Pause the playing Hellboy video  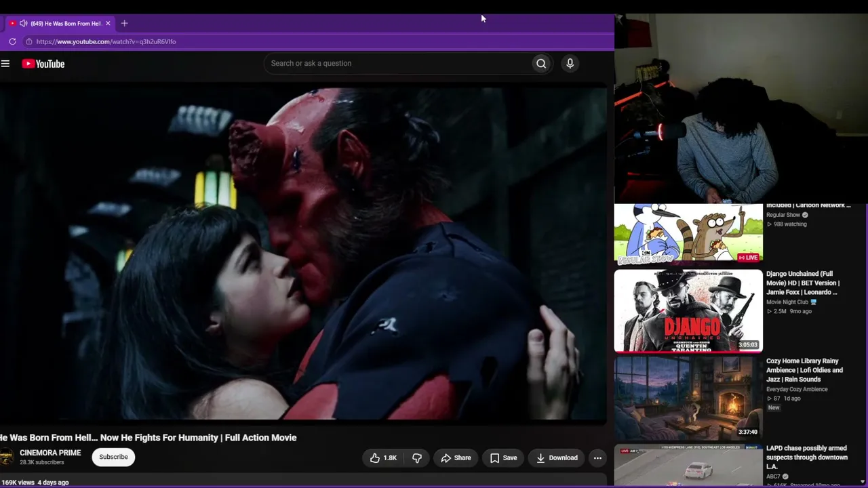(303, 254)
